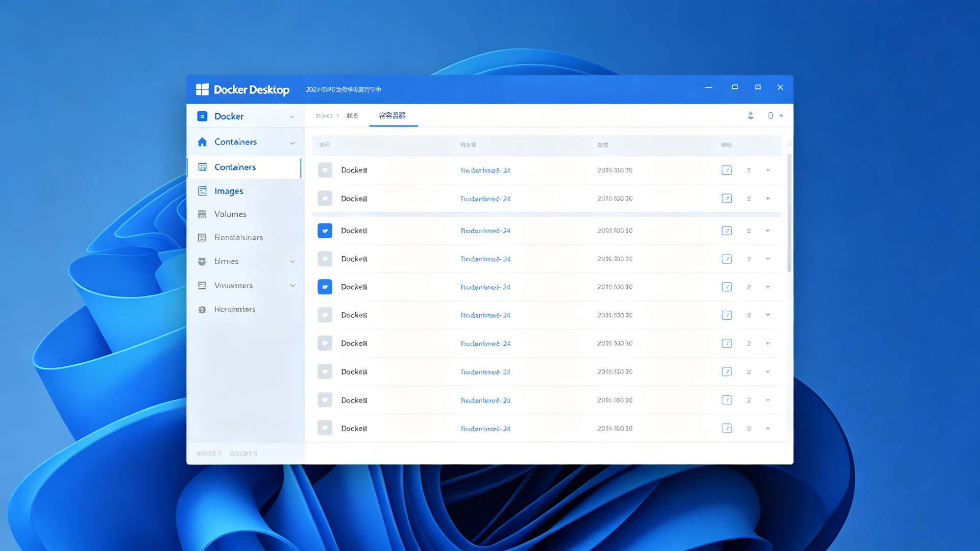This screenshot has width=980, height=551.
Task: Click the date value in the seventh row
Action: (x=615, y=343)
